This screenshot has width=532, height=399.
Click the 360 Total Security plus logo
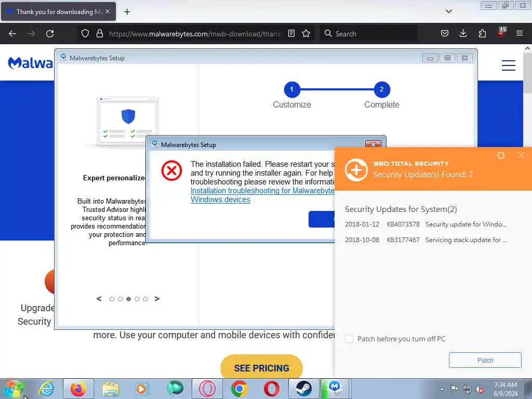coord(356,170)
